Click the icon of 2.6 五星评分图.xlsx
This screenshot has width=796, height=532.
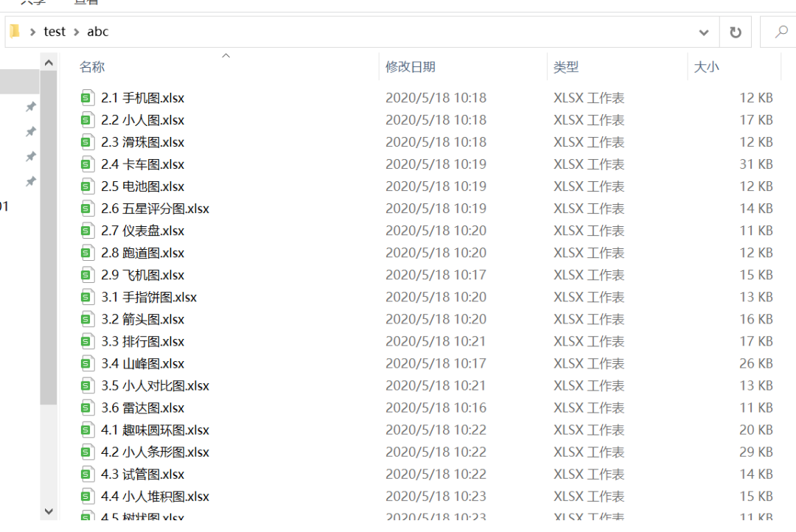(x=87, y=208)
